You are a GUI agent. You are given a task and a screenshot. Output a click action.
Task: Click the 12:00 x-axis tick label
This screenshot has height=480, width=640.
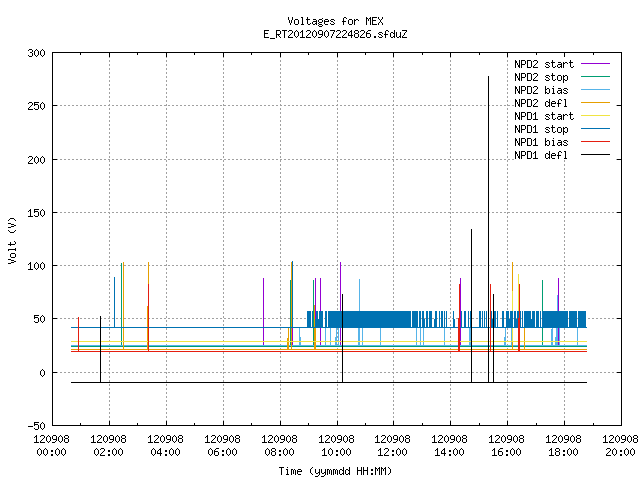tap(392, 452)
